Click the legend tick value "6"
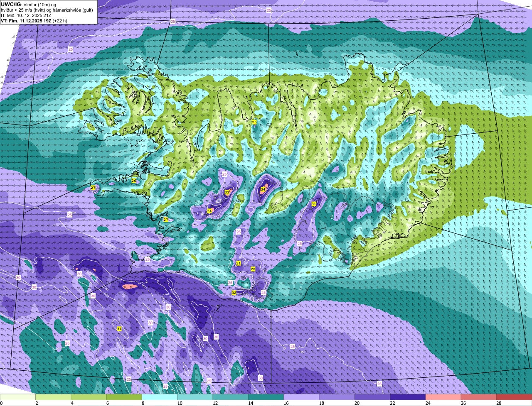Screen dimensions: 532x406 click(108, 403)
